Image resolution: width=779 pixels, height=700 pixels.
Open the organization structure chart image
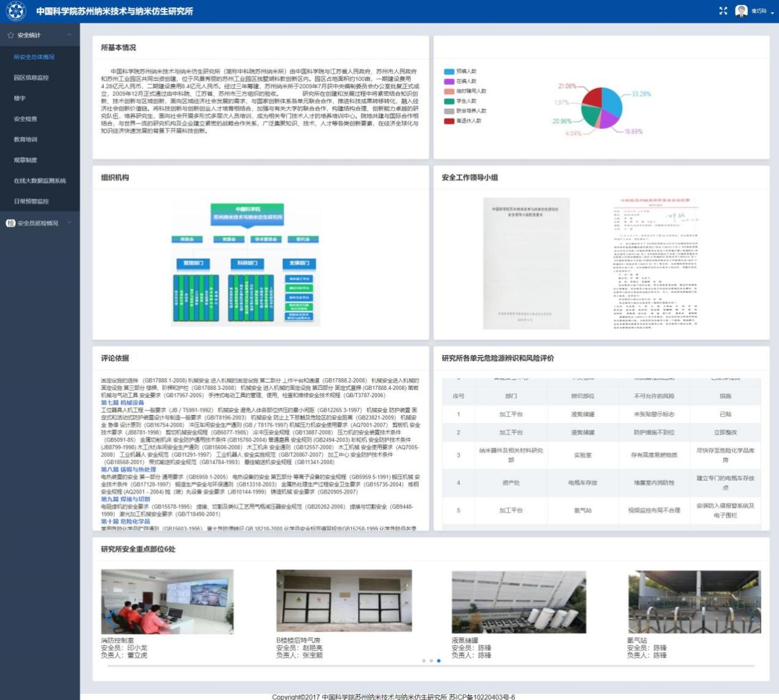click(x=247, y=263)
